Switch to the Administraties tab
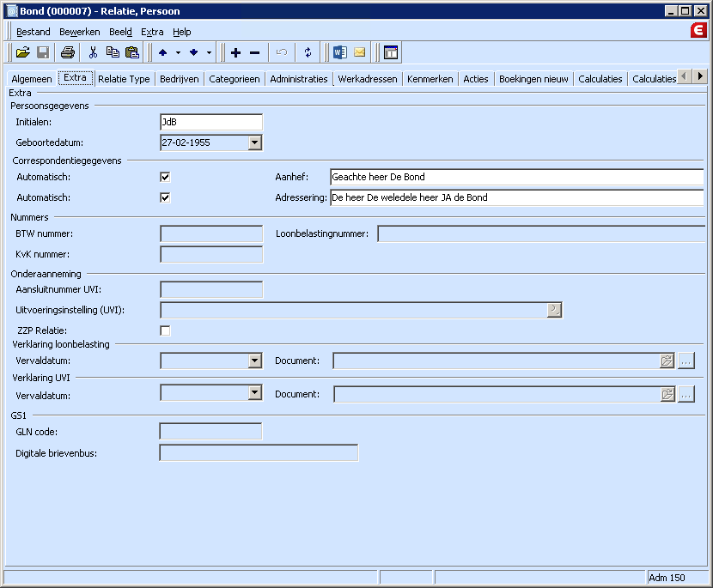This screenshot has height=588, width=713. pos(299,79)
